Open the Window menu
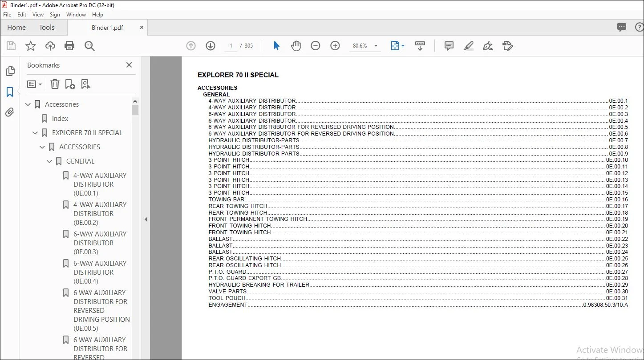This screenshot has height=360, width=644. tap(76, 15)
